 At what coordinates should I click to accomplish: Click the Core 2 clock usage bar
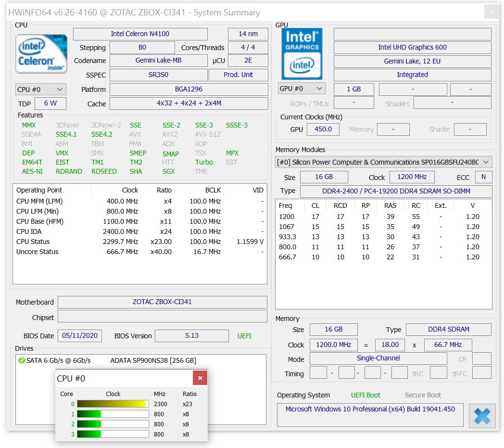click(113, 424)
